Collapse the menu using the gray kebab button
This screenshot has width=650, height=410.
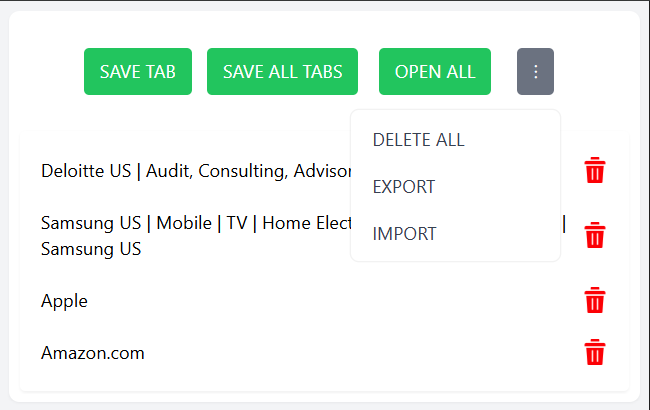(535, 72)
